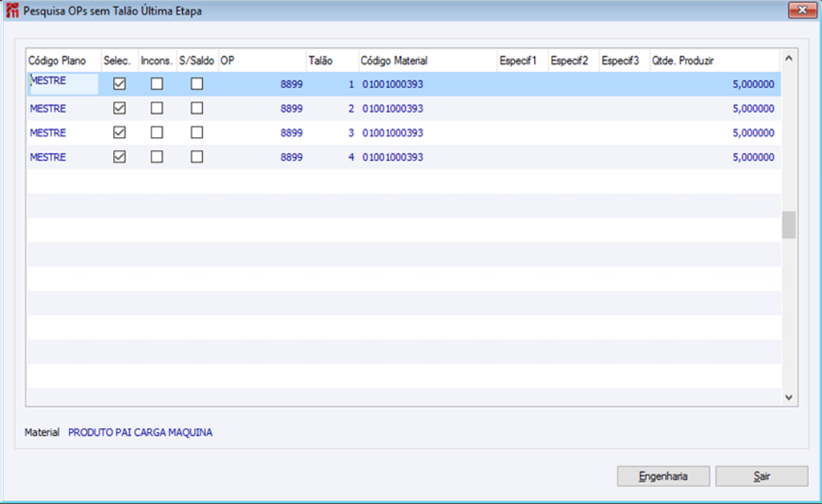Uncheck Selec. checkbox for Talão 4
The height and width of the screenshot is (504, 822).
[x=119, y=157]
